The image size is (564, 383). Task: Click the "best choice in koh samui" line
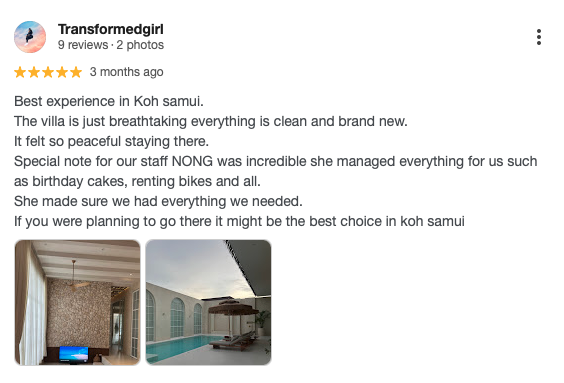click(x=239, y=221)
